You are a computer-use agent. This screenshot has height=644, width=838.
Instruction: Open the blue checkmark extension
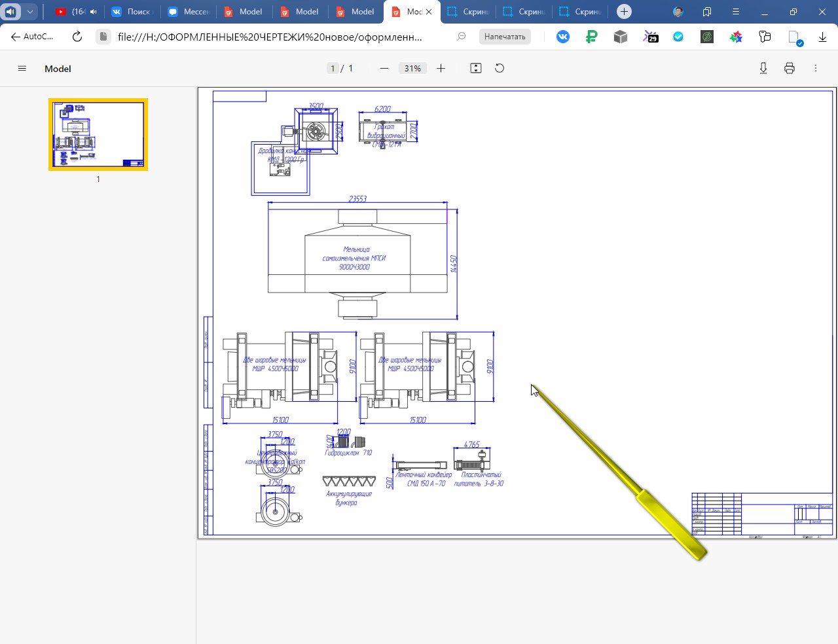coord(678,37)
